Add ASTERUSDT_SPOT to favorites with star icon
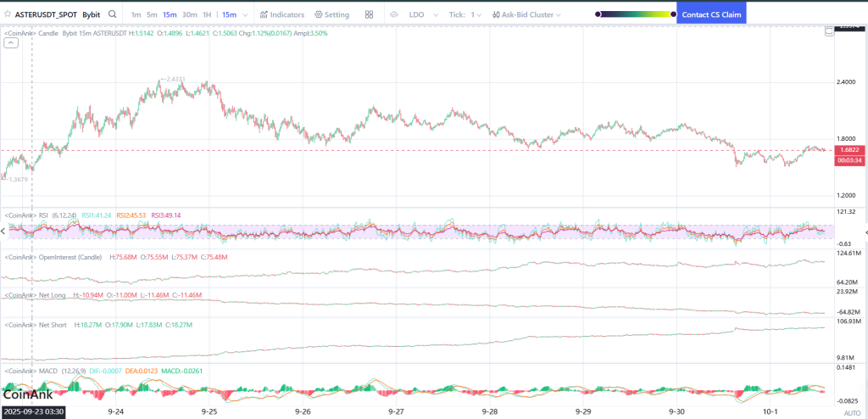Screen dimensions: 868x419 pyautogui.click(x=6, y=14)
